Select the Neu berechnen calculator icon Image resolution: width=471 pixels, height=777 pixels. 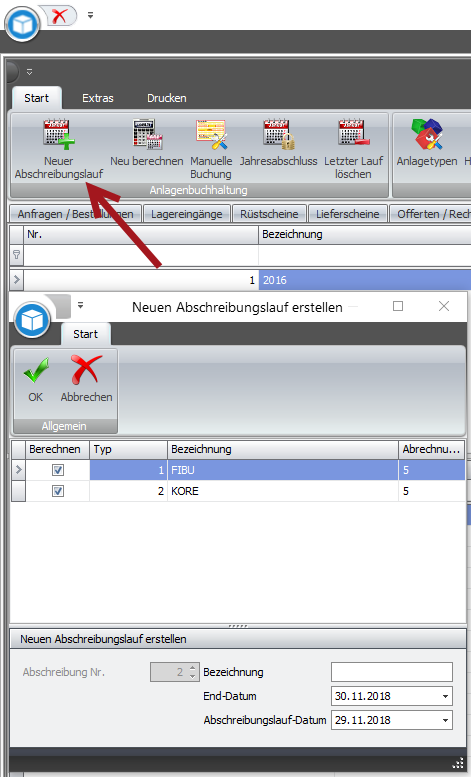tap(147, 134)
